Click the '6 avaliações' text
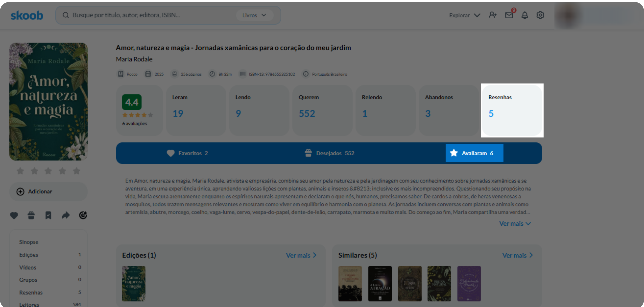Image resolution: width=644 pixels, height=307 pixels. [134, 124]
